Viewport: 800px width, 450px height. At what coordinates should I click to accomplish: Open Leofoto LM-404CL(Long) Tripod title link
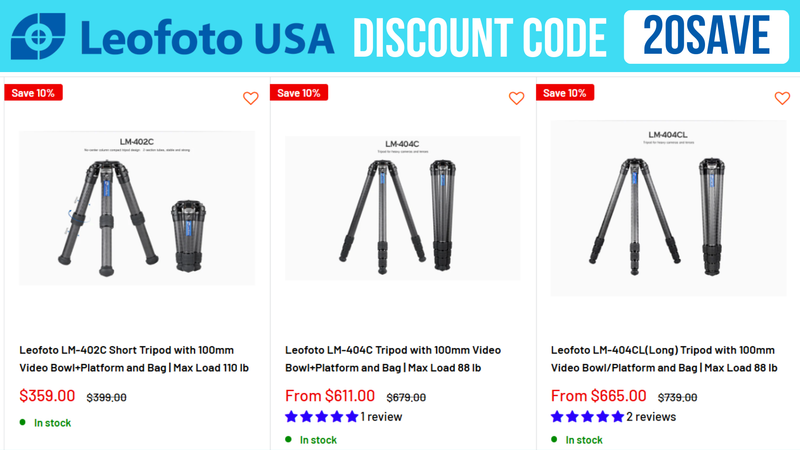point(664,359)
